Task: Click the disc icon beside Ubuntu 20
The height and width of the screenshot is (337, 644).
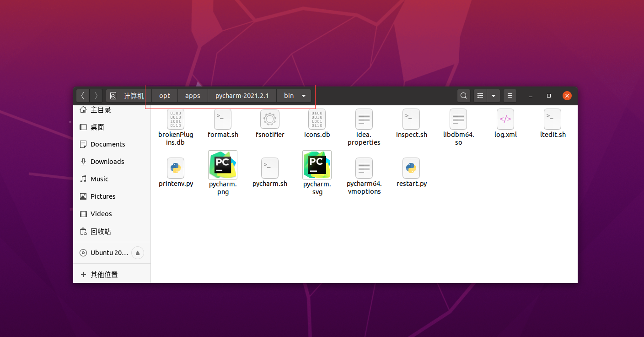Action: tap(83, 253)
